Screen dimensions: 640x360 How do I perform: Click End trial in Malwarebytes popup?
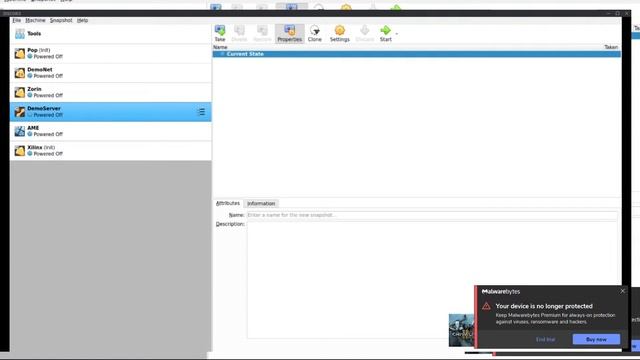click(x=545, y=340)
